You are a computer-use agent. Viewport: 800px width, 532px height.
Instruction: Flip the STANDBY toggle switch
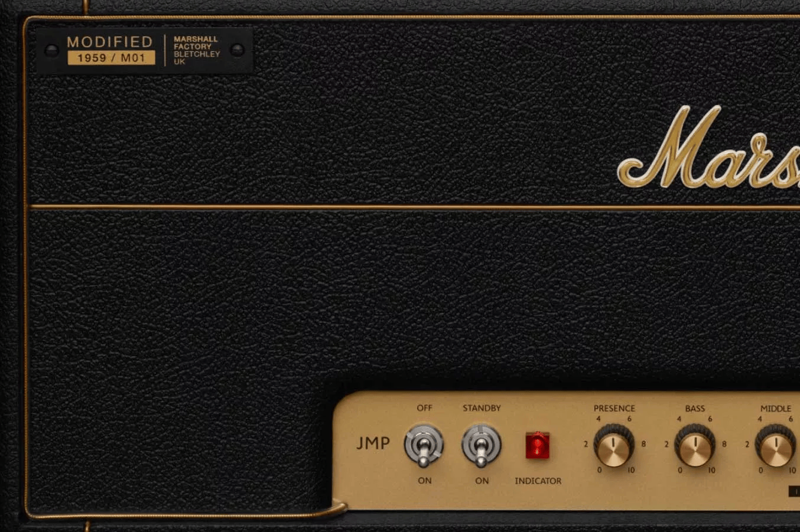481,445
